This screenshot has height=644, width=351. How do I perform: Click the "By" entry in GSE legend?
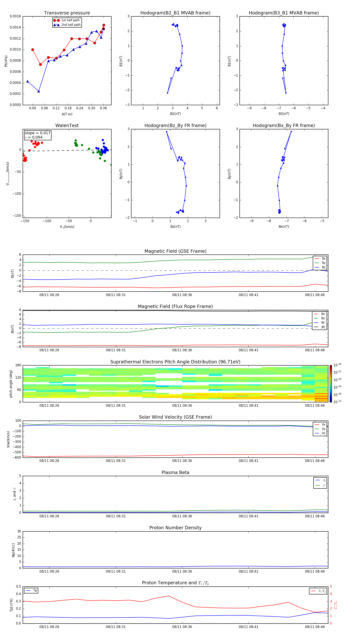[x=320, y=263]
